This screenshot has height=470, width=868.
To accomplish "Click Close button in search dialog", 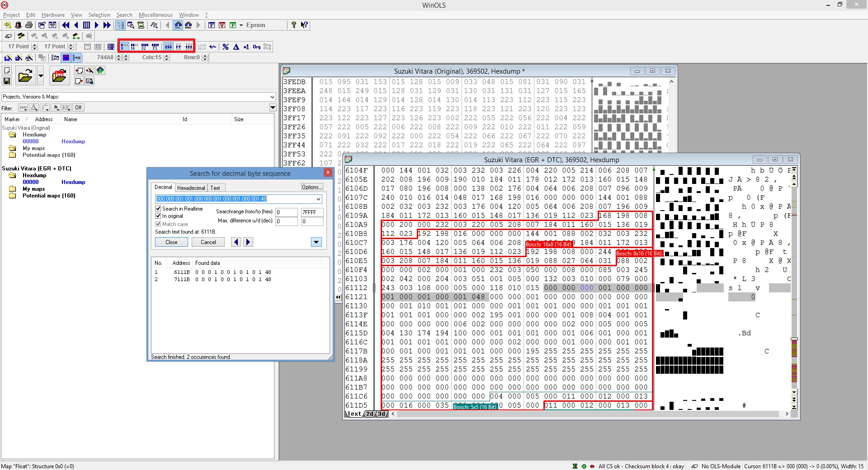I will point(171,242).
